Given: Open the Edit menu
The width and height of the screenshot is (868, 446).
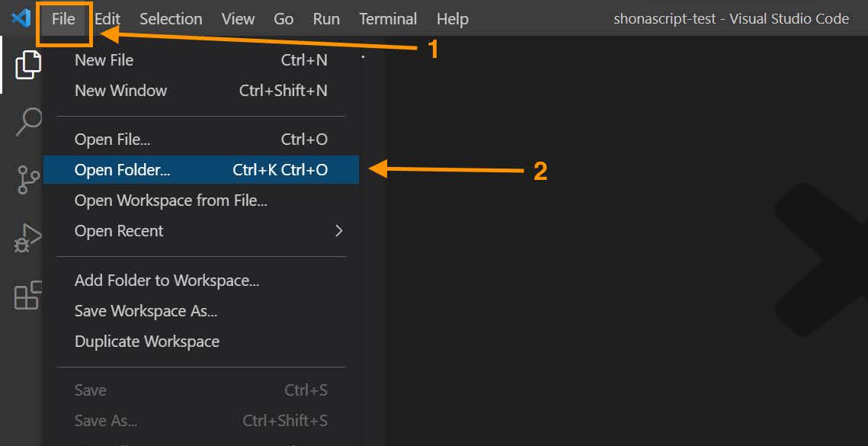Looking at the screenshot, I should coord(107,19).
